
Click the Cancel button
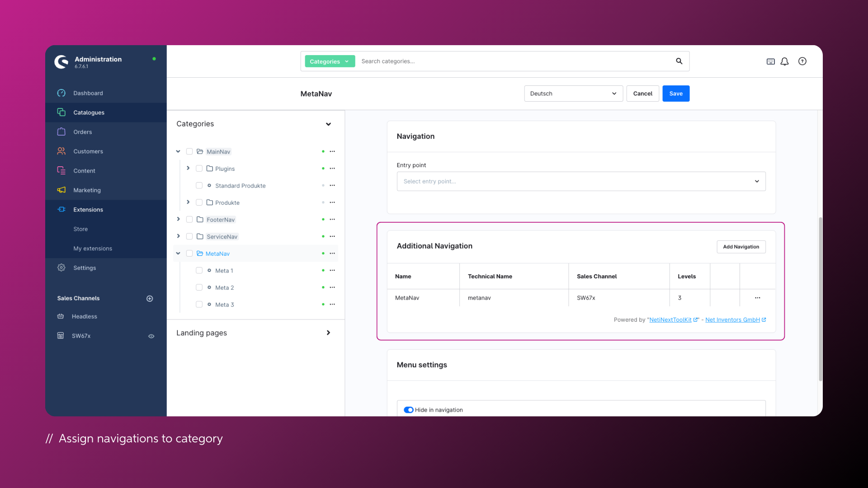[x=642, y=94]
